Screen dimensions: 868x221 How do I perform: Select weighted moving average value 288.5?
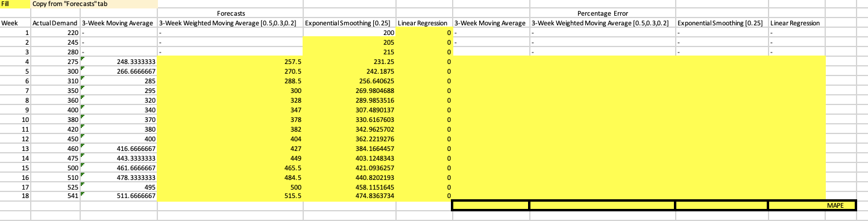point(230,80)
